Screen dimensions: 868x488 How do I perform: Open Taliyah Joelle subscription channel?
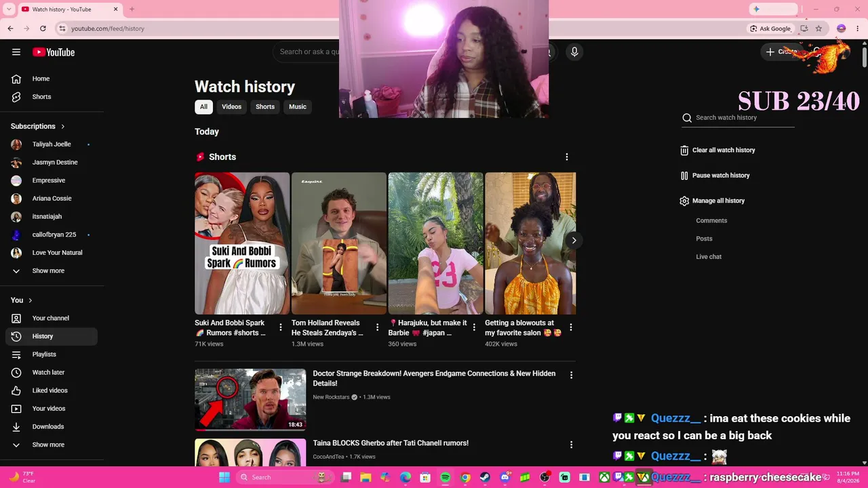coord(52,144)
